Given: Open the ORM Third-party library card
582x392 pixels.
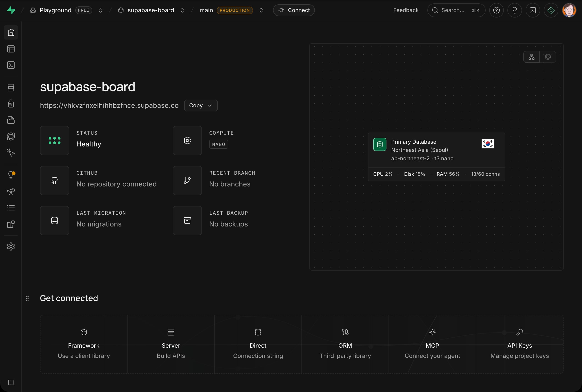Looking at the screenshot, I should [x=345, y=344].
